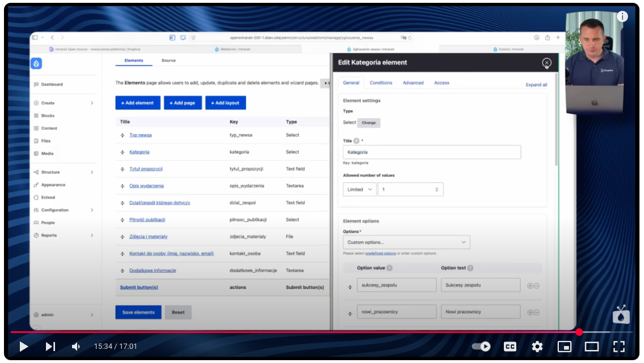Add an option after nowi_pracownicy row
Viewport: 644px width, 363px height.
[x=530, y=313]
